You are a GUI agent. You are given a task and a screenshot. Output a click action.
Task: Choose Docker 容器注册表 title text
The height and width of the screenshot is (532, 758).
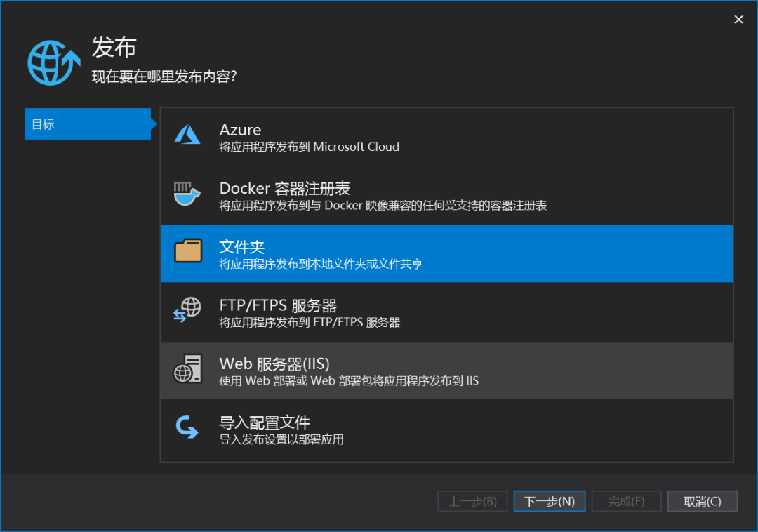(x=285, y=188)
